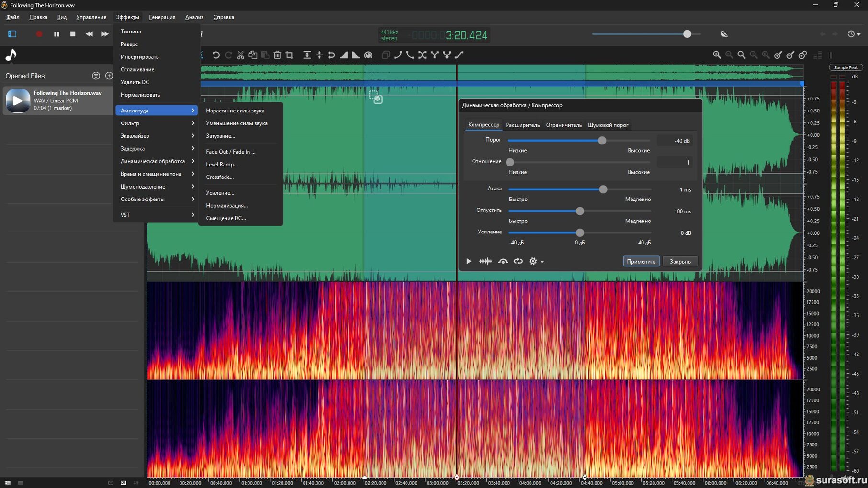The height and width of the screenshot is (488, 868).
Task: Select the Following The Horizon.wav file thumbnail
Action: pyautogui.click(x=18, y=100)
